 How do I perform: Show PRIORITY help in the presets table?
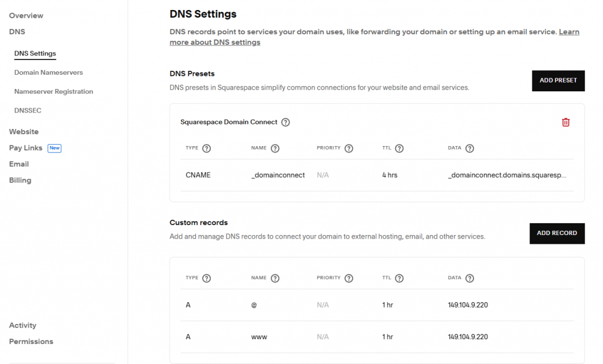click(x=349, y=148)
